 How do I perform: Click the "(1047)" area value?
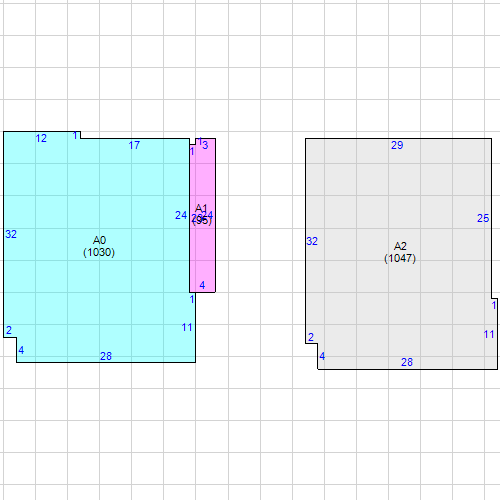[400, 258]
